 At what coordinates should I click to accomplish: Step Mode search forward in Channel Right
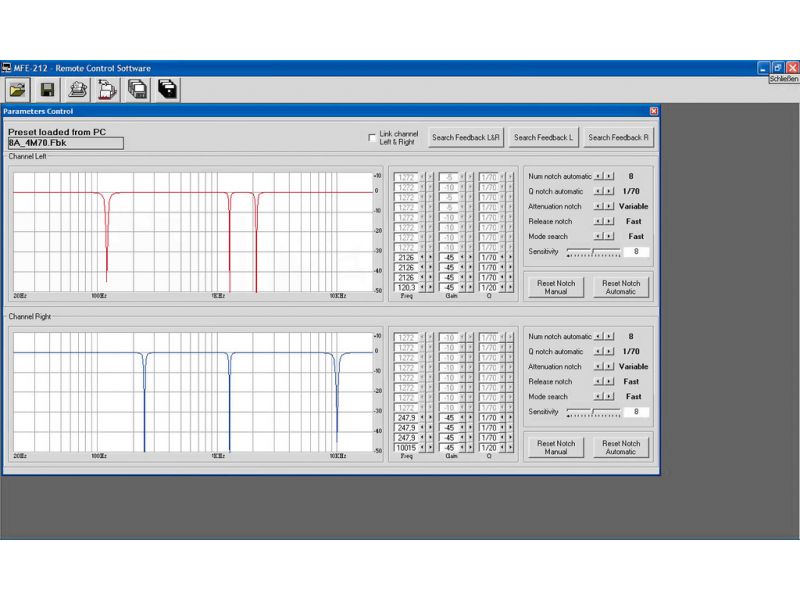click(x=610, y=397)
